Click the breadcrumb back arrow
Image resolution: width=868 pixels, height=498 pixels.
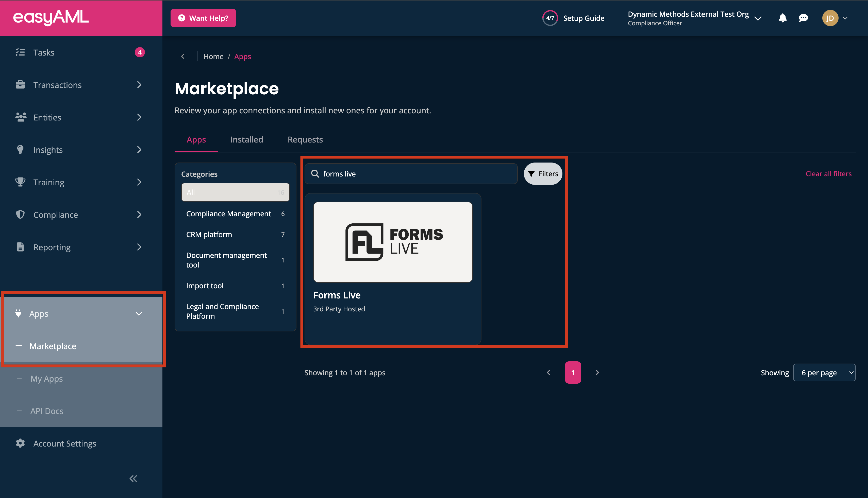pyautogui.click(x=183, y=57)
